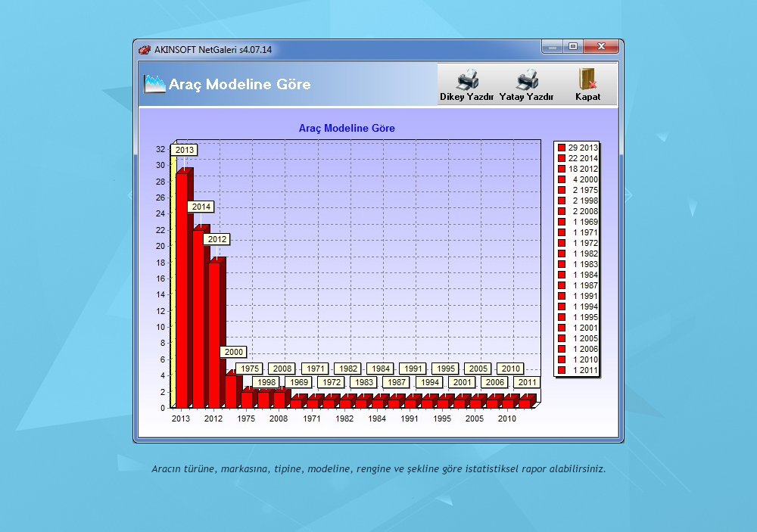
Task: Click the 2012 data label box
Action: [217, 239]
